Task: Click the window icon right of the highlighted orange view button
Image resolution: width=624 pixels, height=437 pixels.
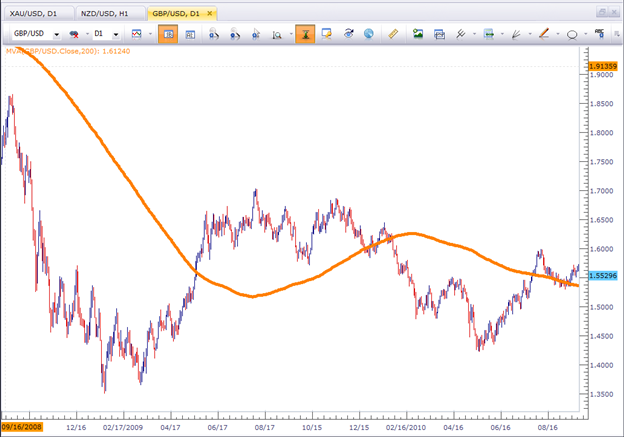Action: [190, 35]
